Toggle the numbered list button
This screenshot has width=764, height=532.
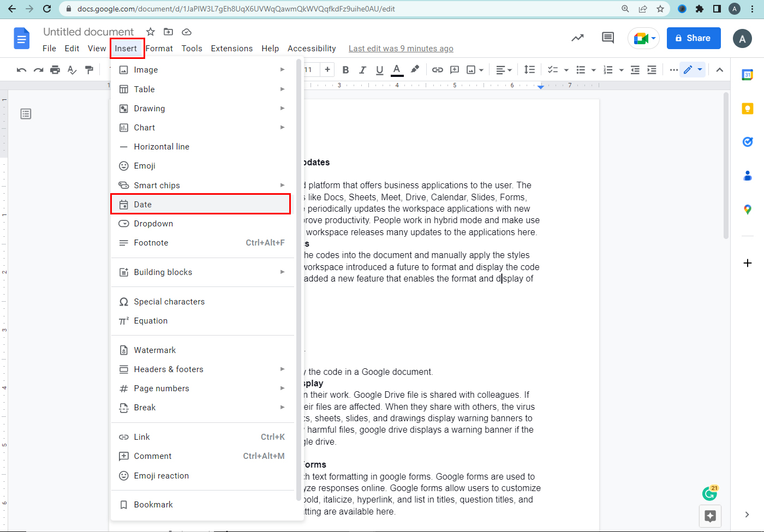(x=608, y=70)
